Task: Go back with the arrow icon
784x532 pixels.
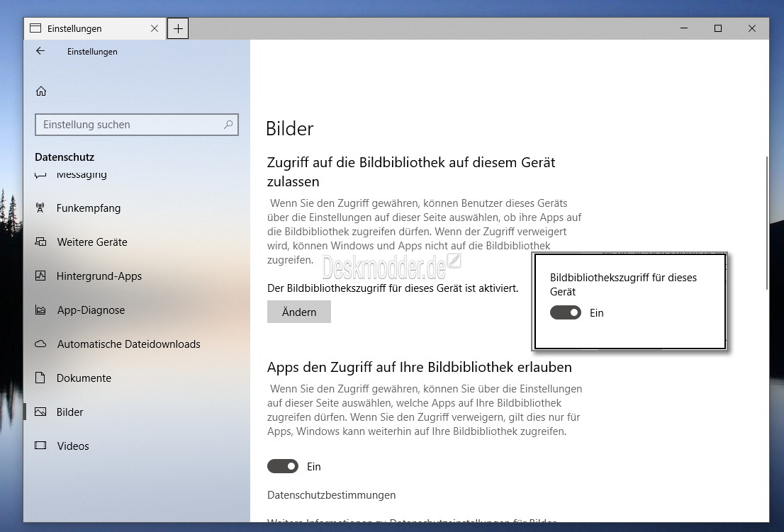Action: tap(40, 51)
